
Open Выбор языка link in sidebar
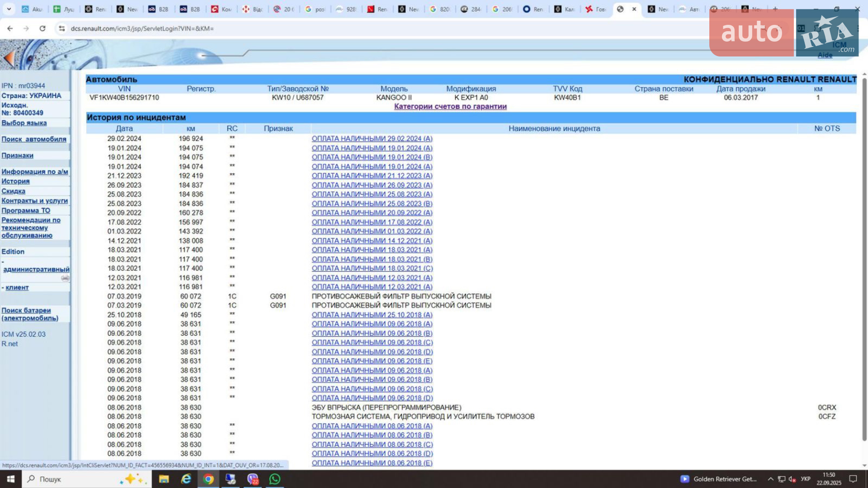click(24, 123)
